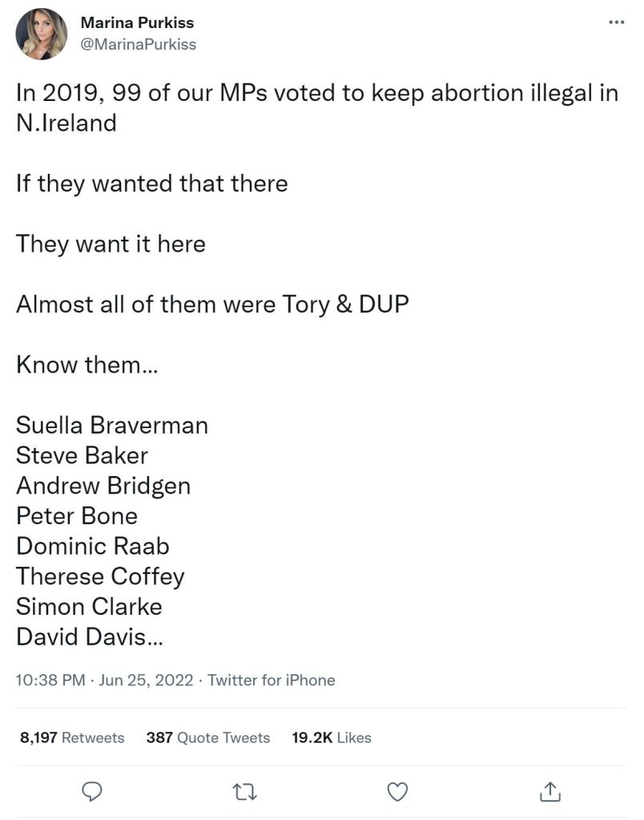Open the Marina Purkiss display name link

(138, 22)
